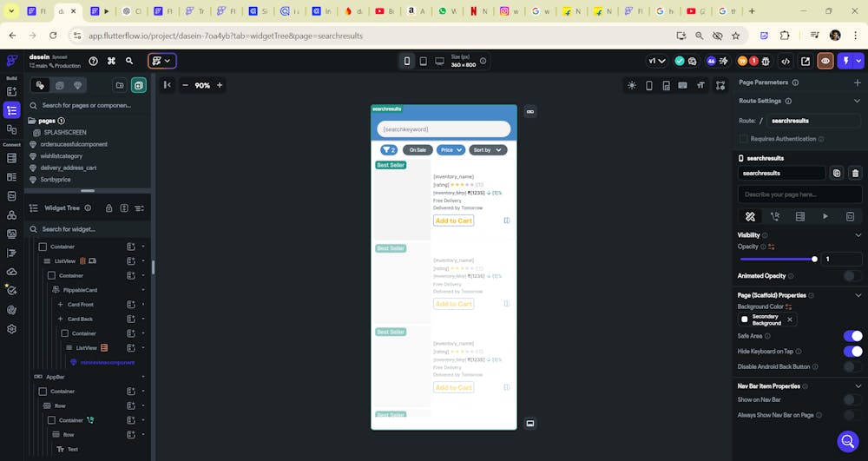Open the view code icon
868x461 pixels.
[x=785, y=62]
